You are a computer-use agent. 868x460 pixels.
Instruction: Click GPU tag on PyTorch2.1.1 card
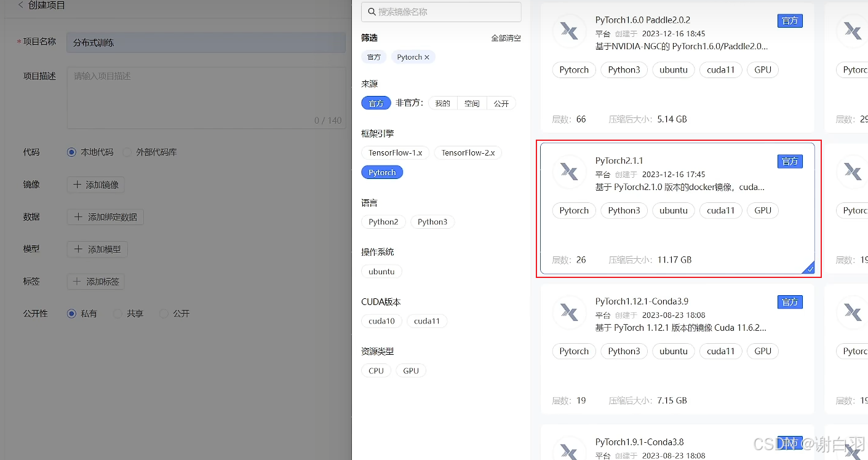[x=763, y=211]
